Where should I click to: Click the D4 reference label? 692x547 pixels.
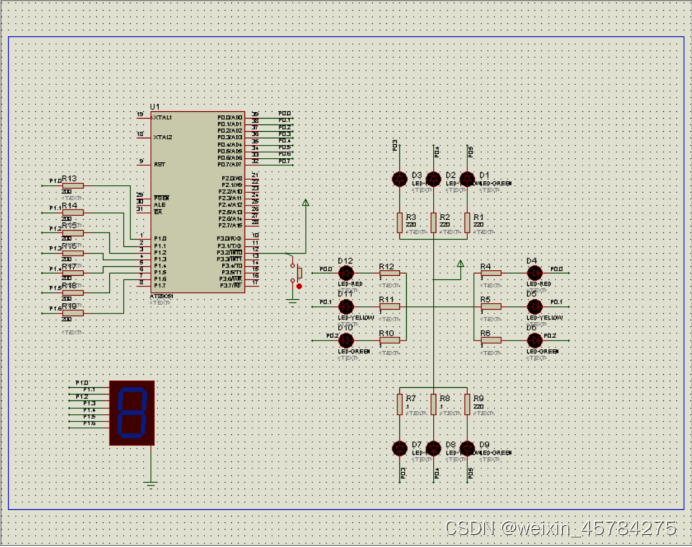tap(532, 261)
